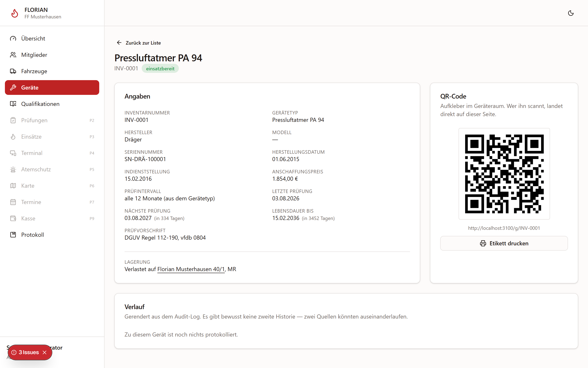Go to Fahrzeuge menu item
Screen dimensions: 588x368
pyautogui.click(x=52, y=71)
